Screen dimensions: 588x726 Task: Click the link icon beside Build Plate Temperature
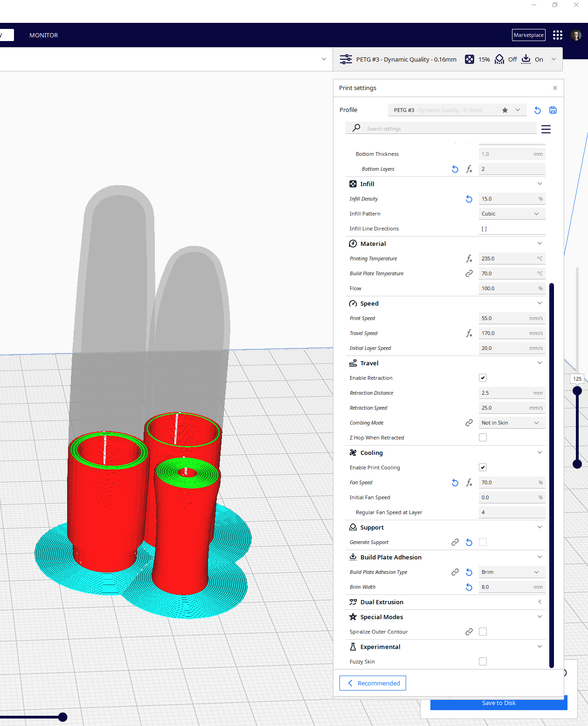[469, 273]
